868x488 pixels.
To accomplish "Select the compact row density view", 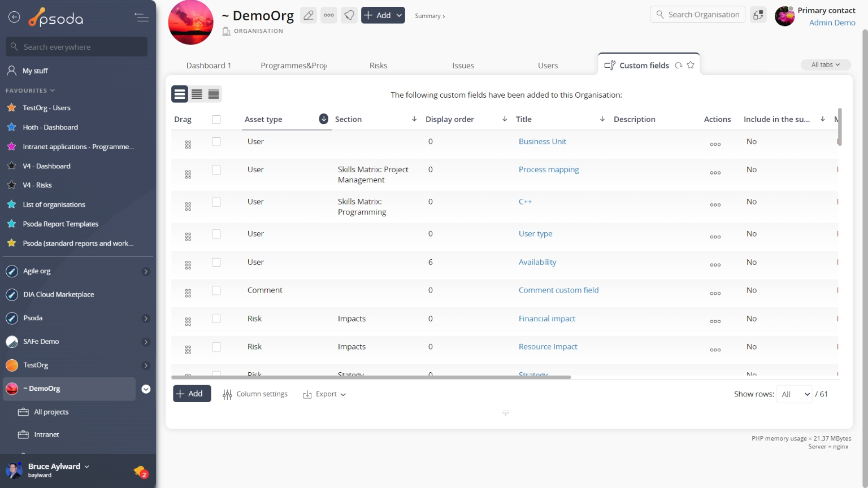I will [x=214, y=94].
